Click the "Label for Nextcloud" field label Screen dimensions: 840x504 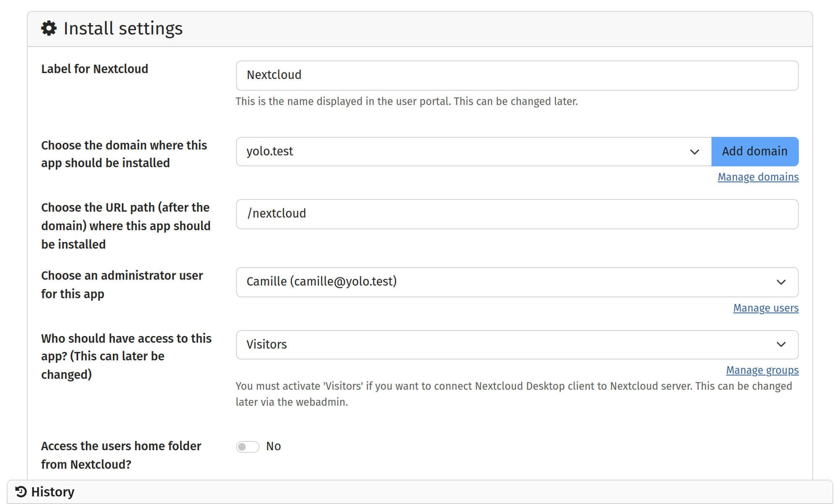pyautogui.click(x=94, y=69)
